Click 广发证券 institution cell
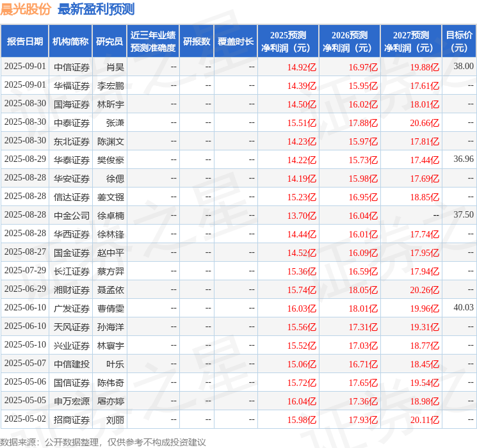The width and height of the screenshot is (477, 448). point(72,308)
